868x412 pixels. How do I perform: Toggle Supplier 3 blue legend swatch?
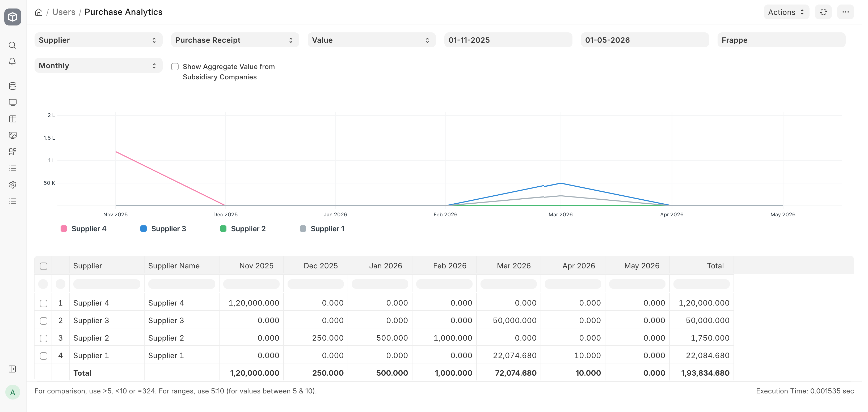pos(143,229)
